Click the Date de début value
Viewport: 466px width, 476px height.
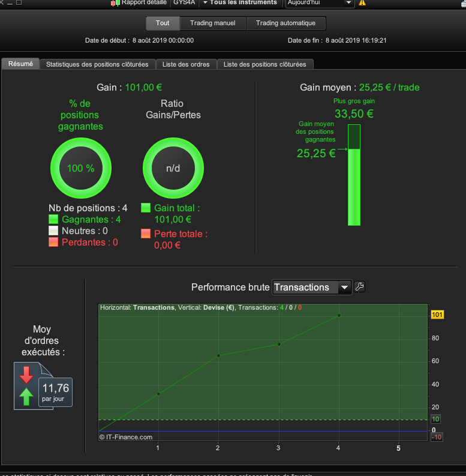pyautogui.click(x=163, y=40)
